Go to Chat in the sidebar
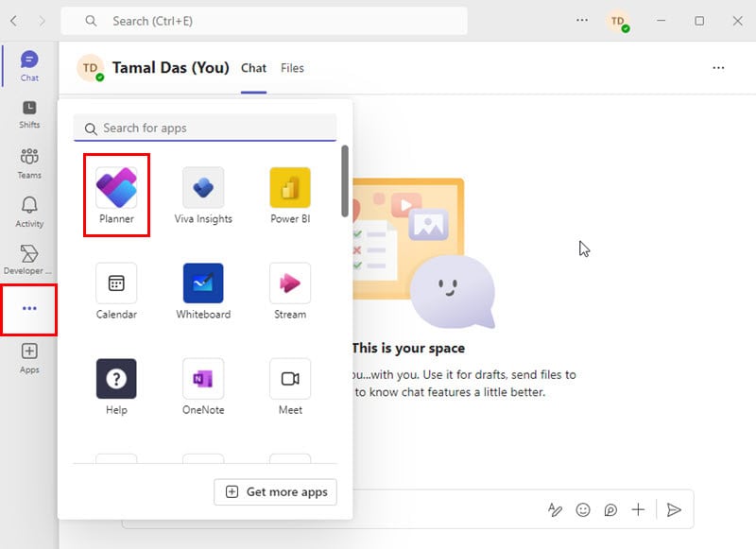 tap(29, 66)
